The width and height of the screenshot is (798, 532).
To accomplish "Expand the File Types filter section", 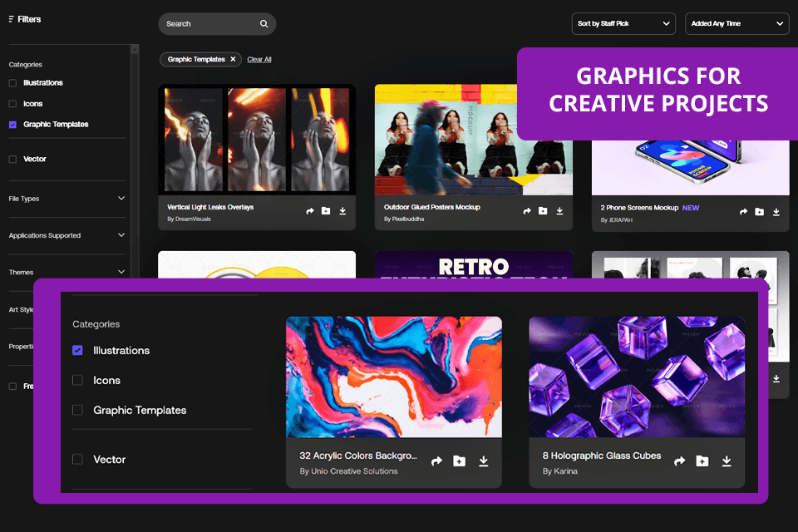I will 66,199.
